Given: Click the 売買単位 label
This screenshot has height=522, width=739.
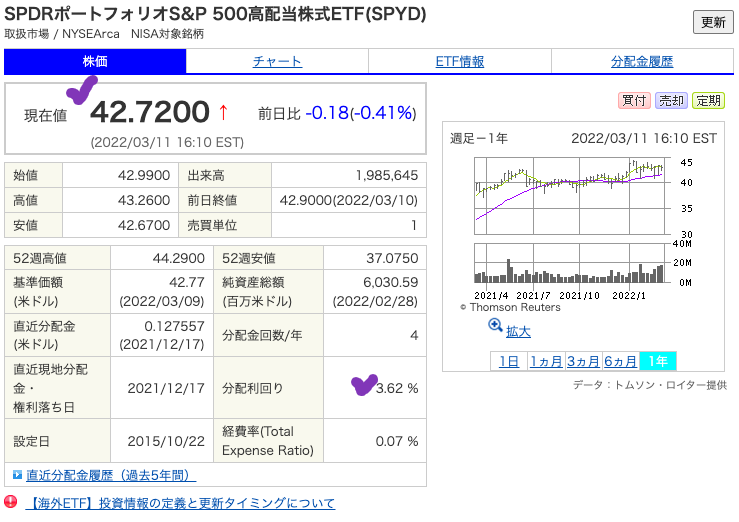Looking at the screenshot, I should click(212, 225).
